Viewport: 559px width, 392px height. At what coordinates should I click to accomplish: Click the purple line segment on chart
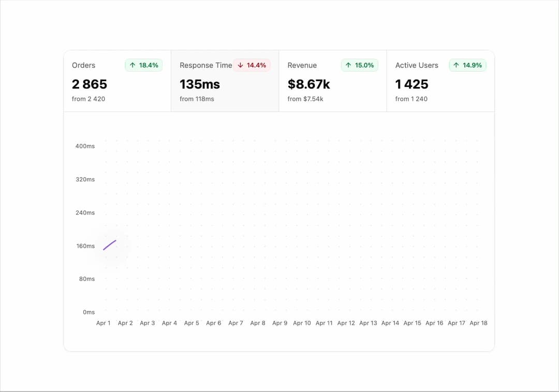tap(109, 245)
